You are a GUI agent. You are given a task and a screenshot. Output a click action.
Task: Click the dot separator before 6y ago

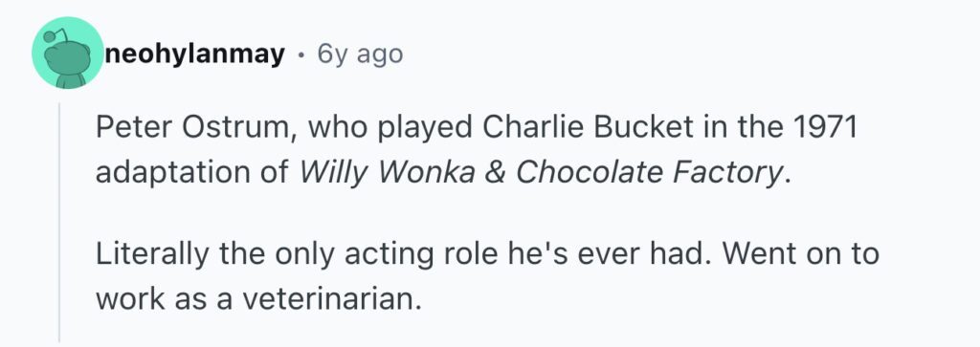(x=301, y=55)
